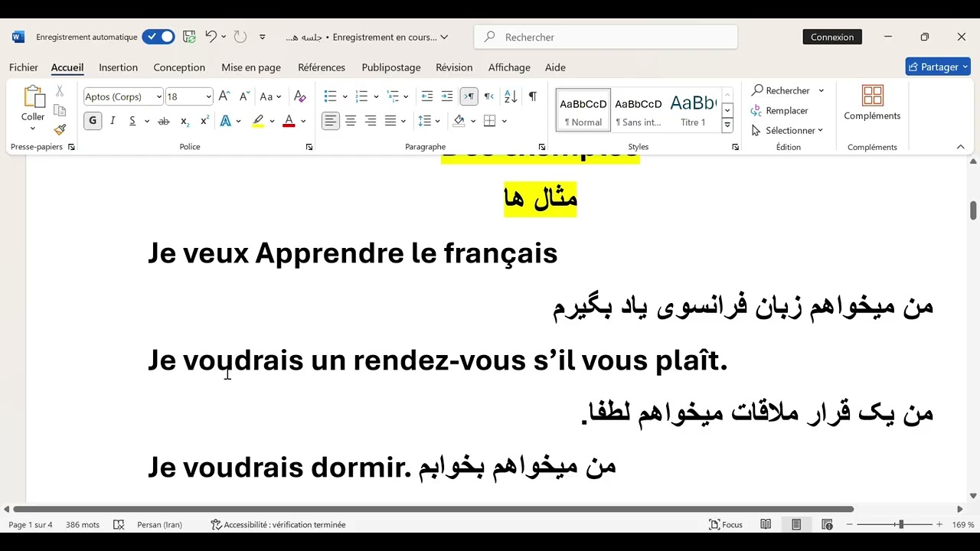The image size is (980, 551).
Task: Switch to Insertion tab
Action: tap(119, 67)
